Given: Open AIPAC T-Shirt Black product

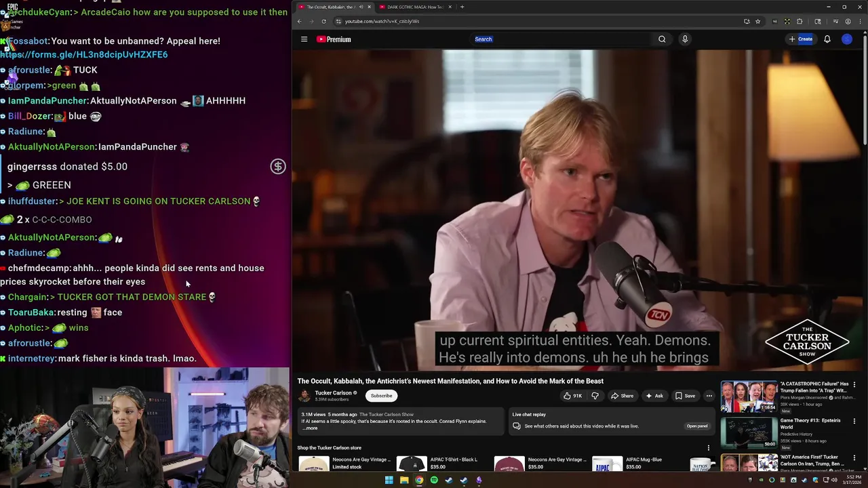Looking at the screenshot, I should click(438, 464).
